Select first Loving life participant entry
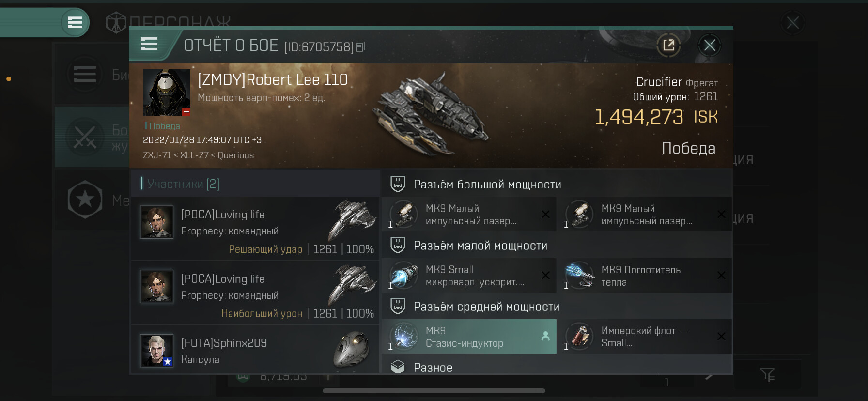 point(255,228)
